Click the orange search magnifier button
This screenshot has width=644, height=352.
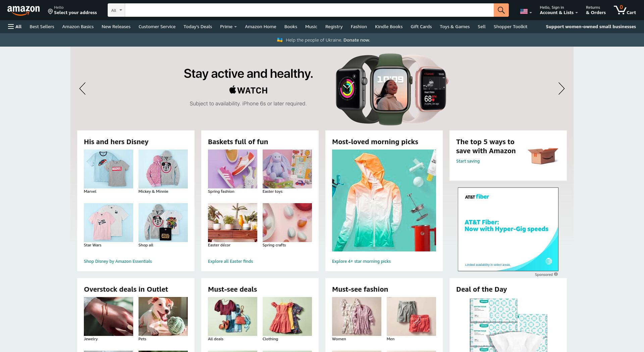(x=501, y=10)
